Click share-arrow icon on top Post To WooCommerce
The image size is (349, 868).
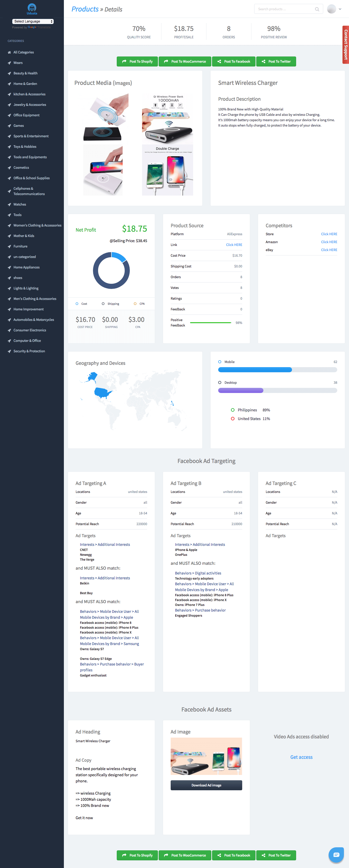(166, 61)
